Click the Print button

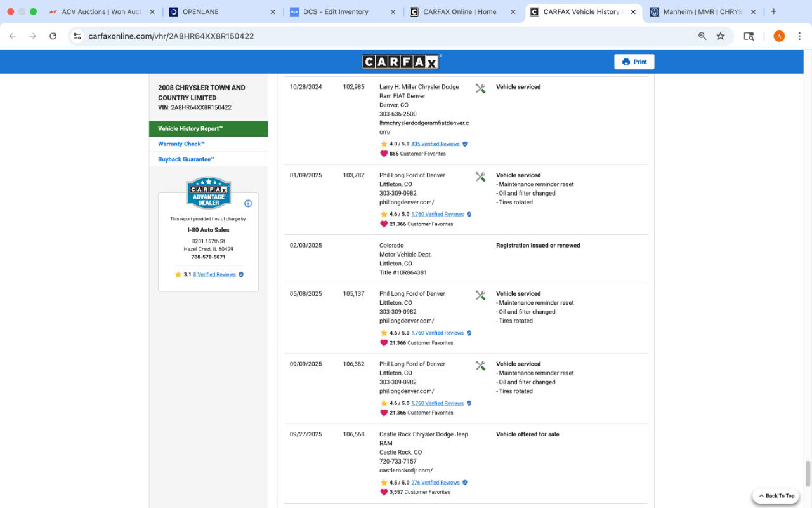pos(634,62)
